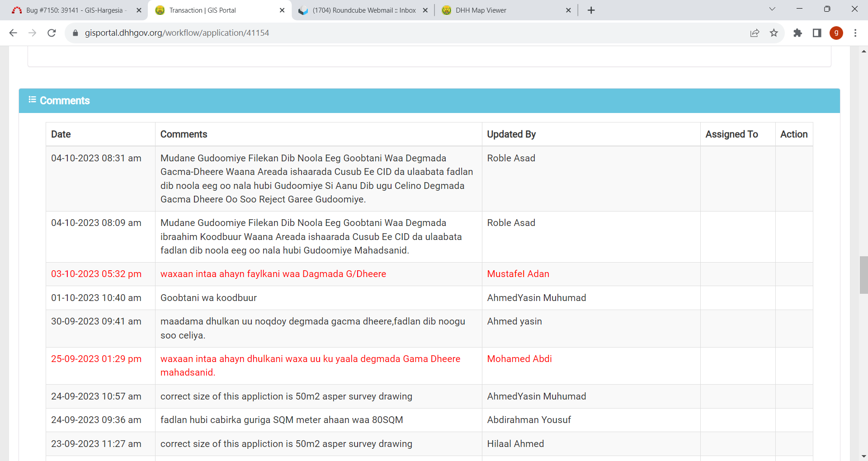Select date 01-10-2023 10:40 am
Screen dimensions: 868x461
point(96,298)
